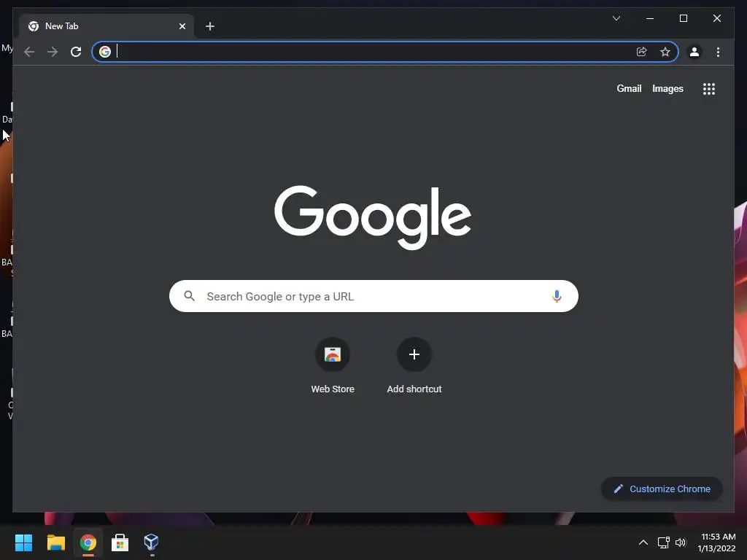The image size is (747, 560).
Task: Open the VirtualBox taskbar icon
Action: pyautogui.click(x=152, y=542)
